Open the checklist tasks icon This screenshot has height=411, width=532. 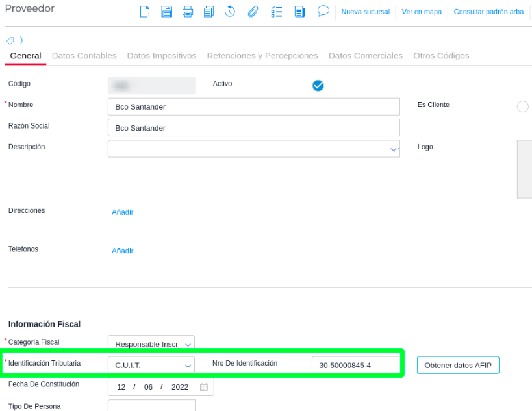276,12
